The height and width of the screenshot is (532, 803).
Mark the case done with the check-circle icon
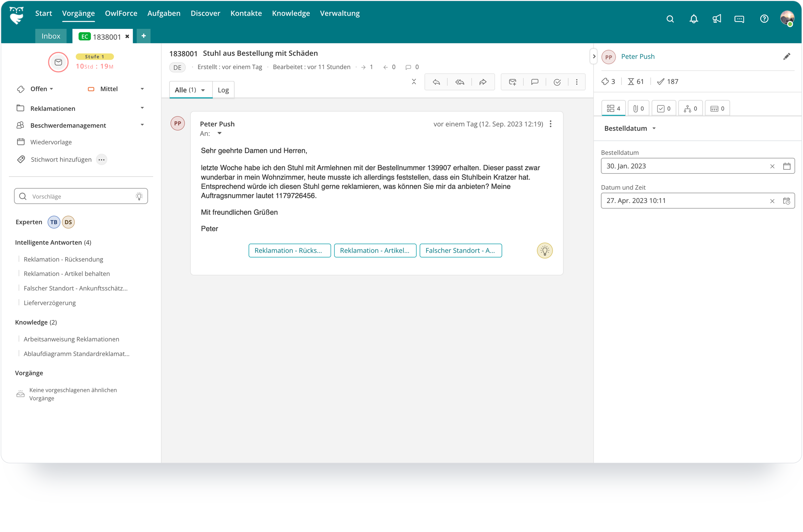557,82
